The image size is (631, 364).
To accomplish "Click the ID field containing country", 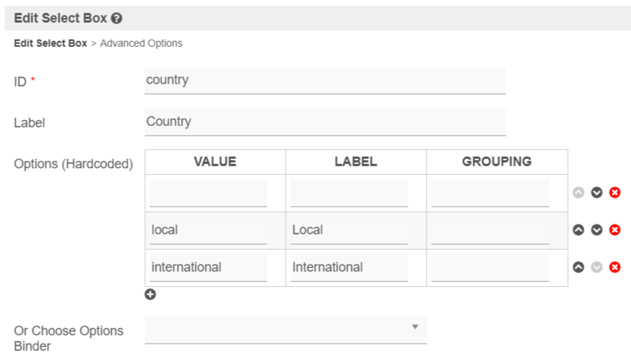I will 325,81.
